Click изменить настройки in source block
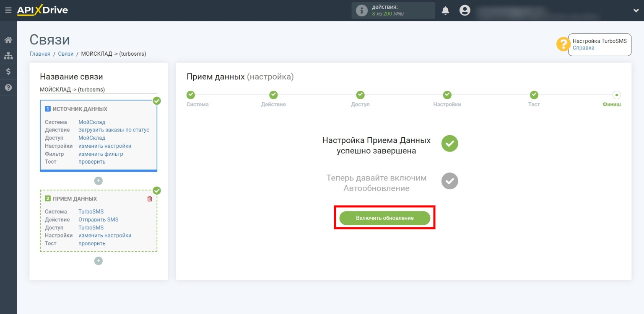 point(105,146)
